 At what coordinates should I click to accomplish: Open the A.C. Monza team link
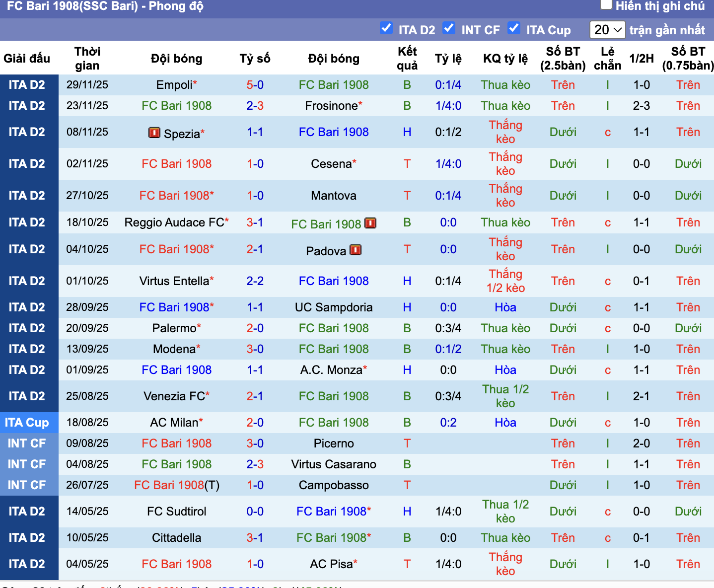331,370
